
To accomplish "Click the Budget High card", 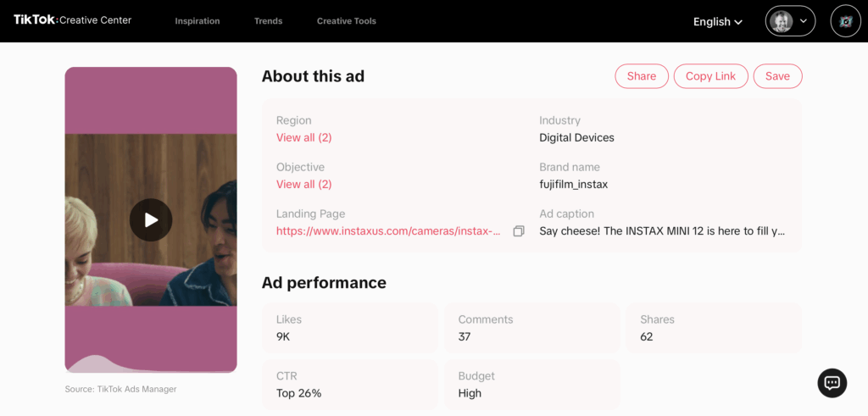I will tap(531, 385).
